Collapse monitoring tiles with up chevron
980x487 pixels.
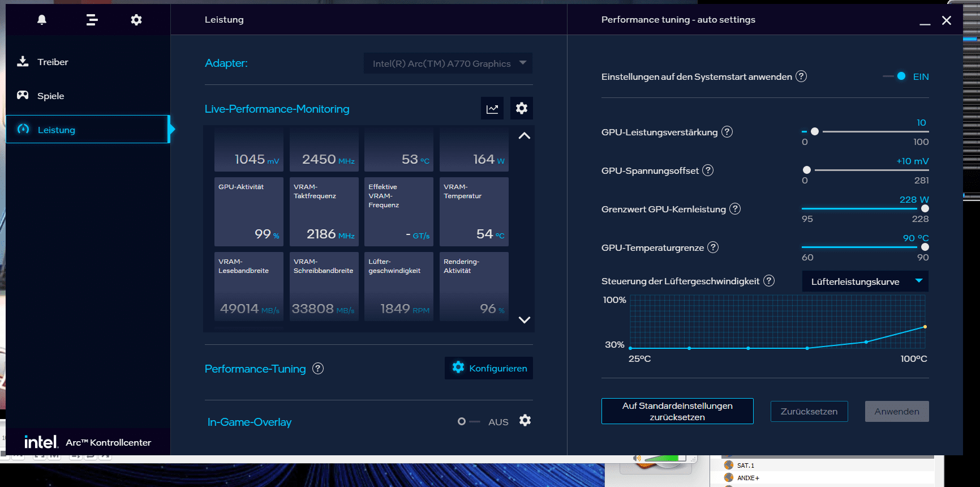(525, 136)
